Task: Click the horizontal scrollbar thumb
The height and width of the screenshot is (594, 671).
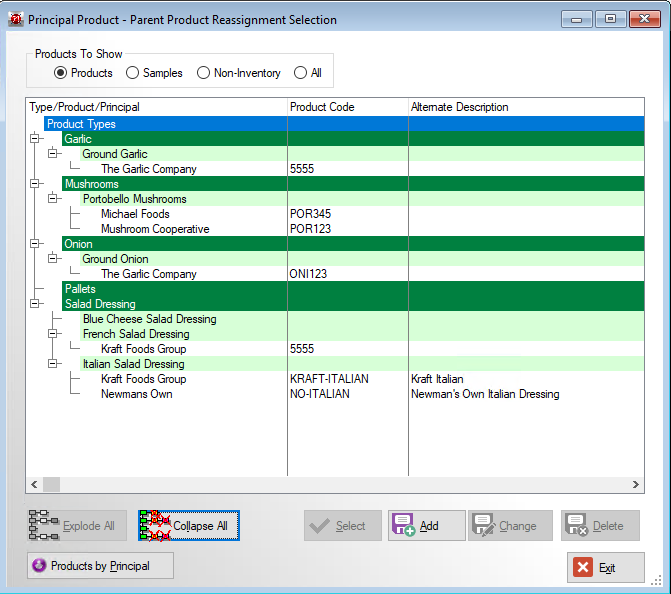Action: pyautogui.click(x=51, y=484)
